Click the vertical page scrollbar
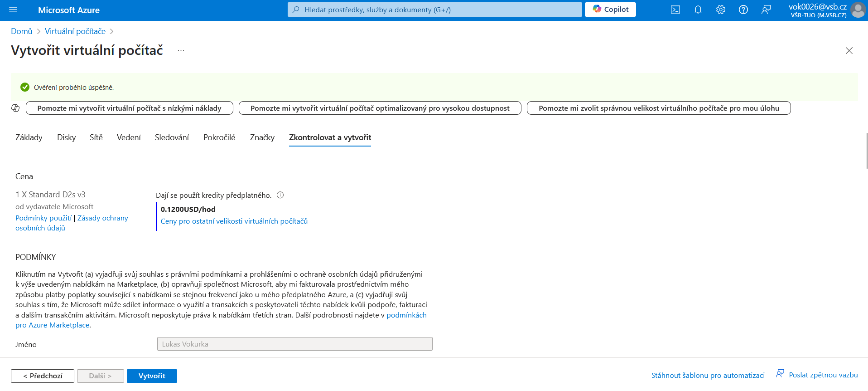 pyautogui.click(x=866, y=151)
